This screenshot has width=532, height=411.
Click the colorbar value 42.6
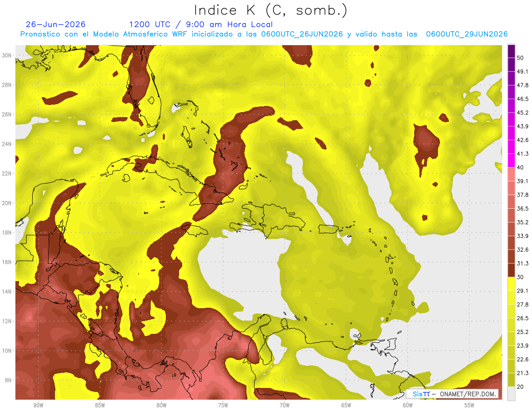523,140
